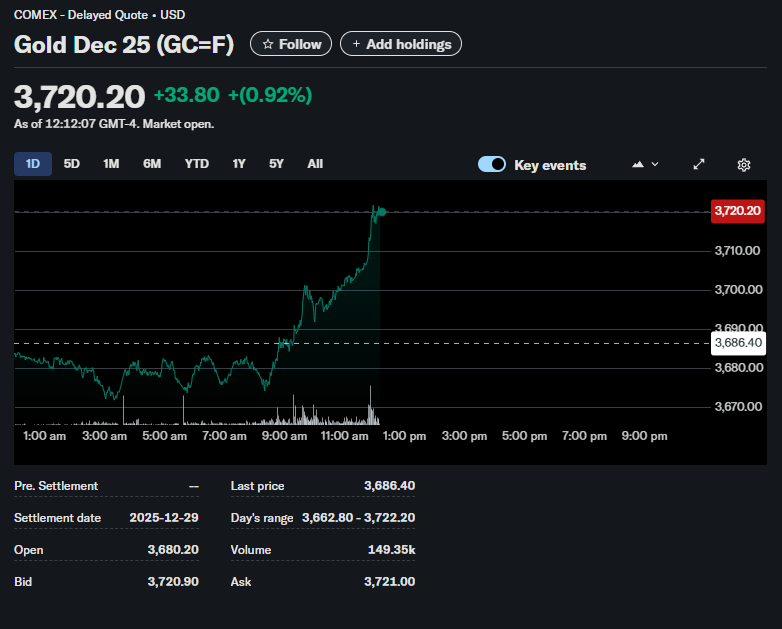Click the 3,700.00 y-axis label
This screenshot has height=629, width=782.
[738, 290]
